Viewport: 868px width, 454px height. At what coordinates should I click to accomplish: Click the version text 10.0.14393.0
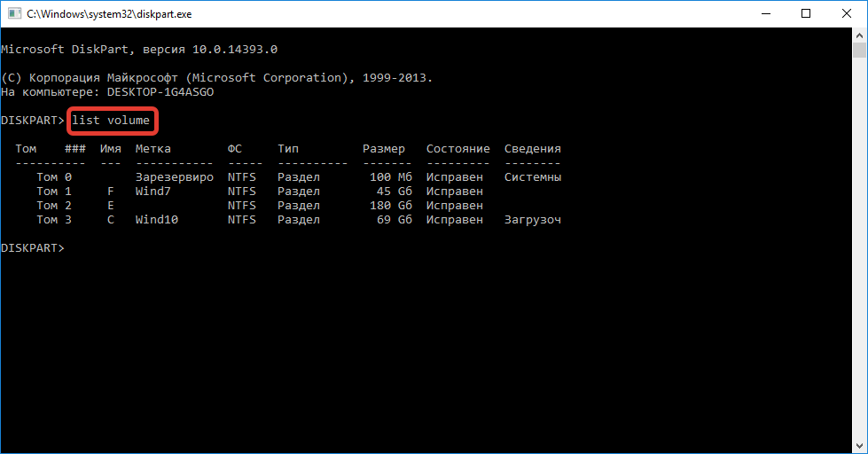(235, 50)
